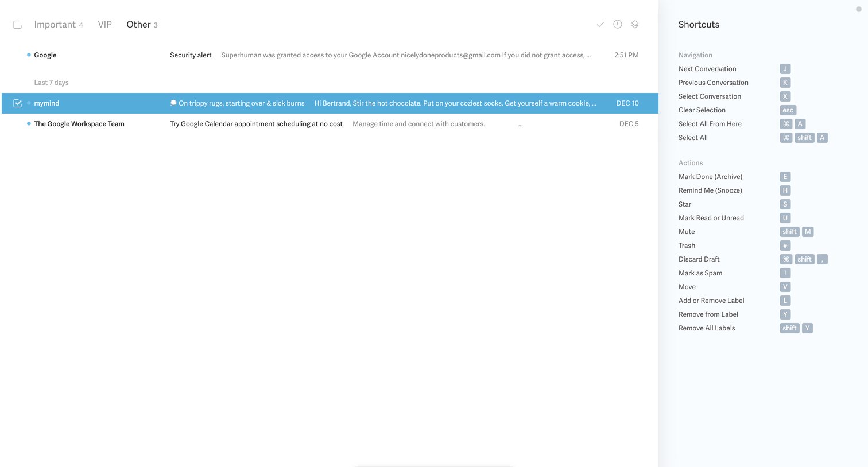The height and width of the screenshot is (467, 868).
Task: Click the speech bubble icon in mymind subject
Action: coord(173,103)
